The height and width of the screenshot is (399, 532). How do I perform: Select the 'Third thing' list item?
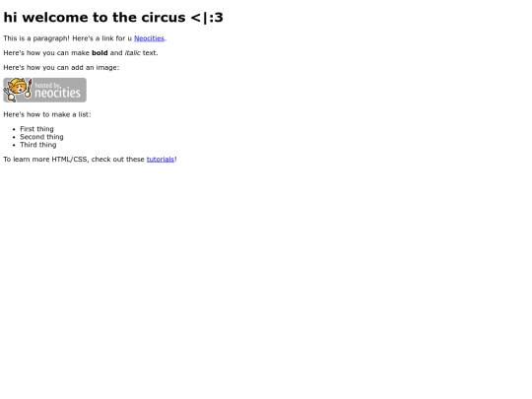click(x=38, y=145)
